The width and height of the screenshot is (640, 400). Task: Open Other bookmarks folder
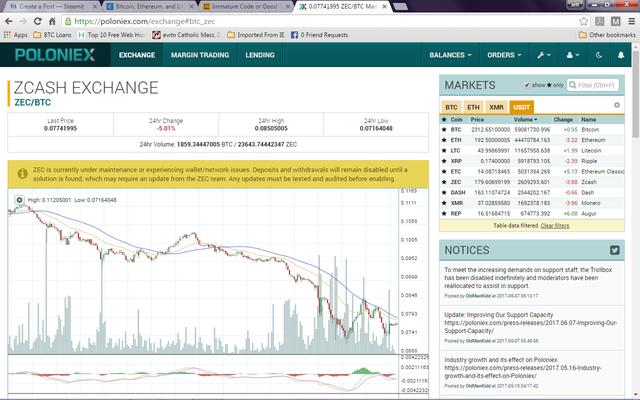pos(607,35)
